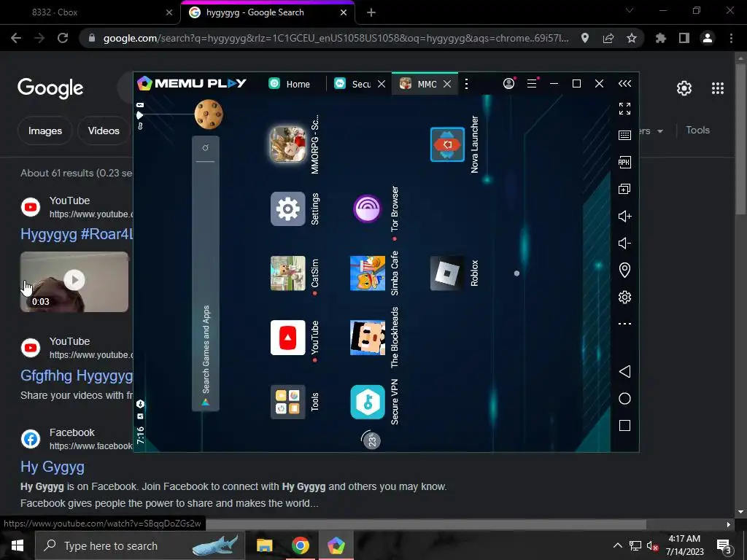
Task: Open Chrome extensions puzzle icon
Action: 661,38
